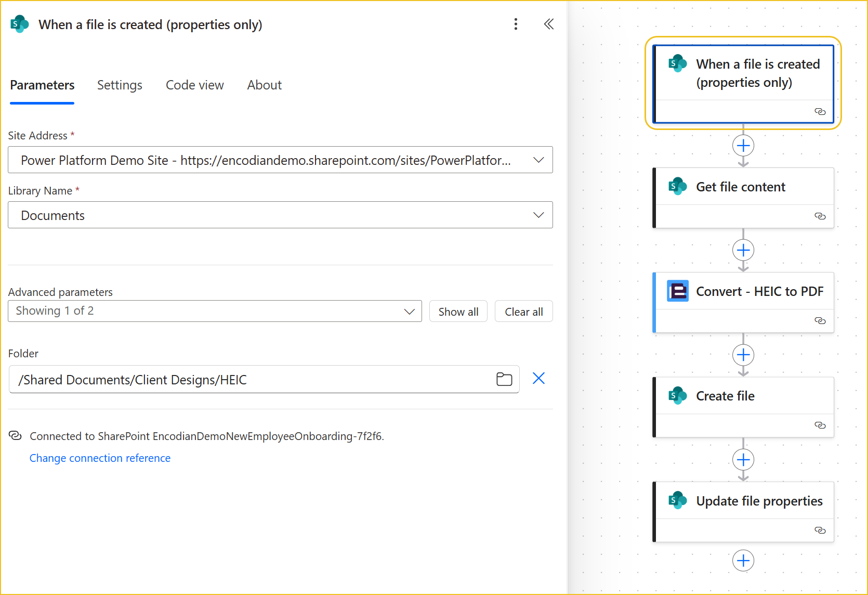Viewport: 868px width, 595px height.
Task: Expand the Advanced parameters selector
Action: [409, 311]
